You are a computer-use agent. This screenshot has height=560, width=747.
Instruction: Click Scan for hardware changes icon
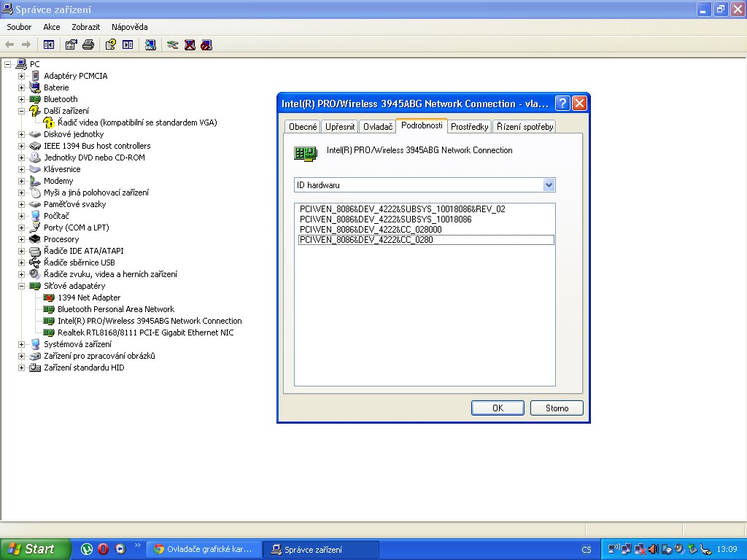150,44
